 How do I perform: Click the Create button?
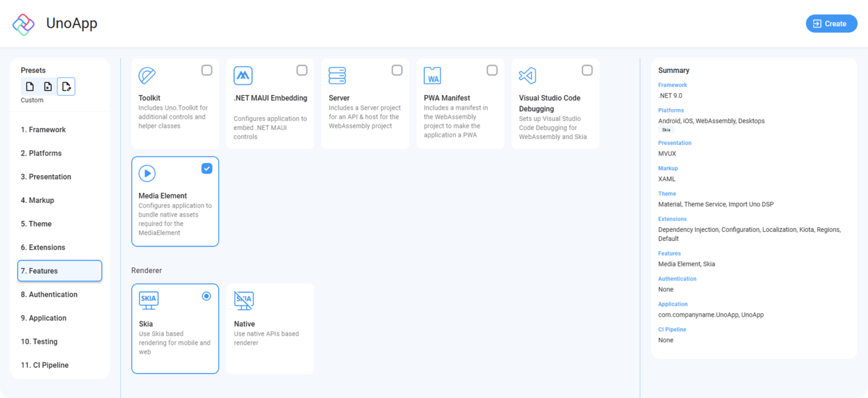(x=831, y=23)
